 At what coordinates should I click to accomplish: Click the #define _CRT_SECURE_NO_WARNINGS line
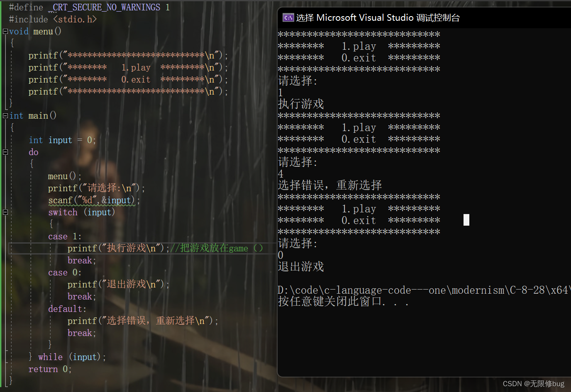click(89, 7)
